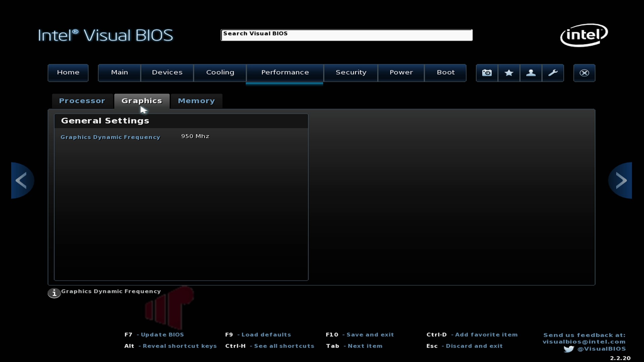Click Esc Discard and exit shortcut
This screenshot has height=362, width=644.
pos(465,346)
